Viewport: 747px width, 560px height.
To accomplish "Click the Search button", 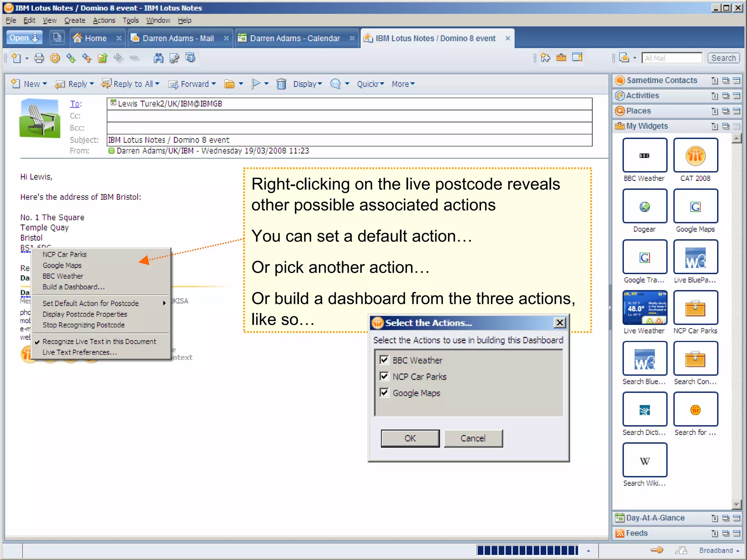I will click(723, 58).
